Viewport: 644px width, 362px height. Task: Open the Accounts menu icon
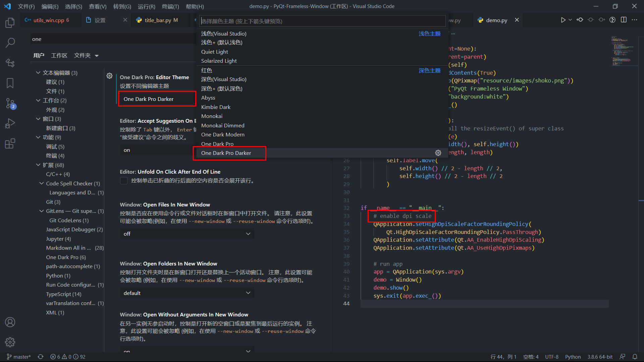[10, 322]
